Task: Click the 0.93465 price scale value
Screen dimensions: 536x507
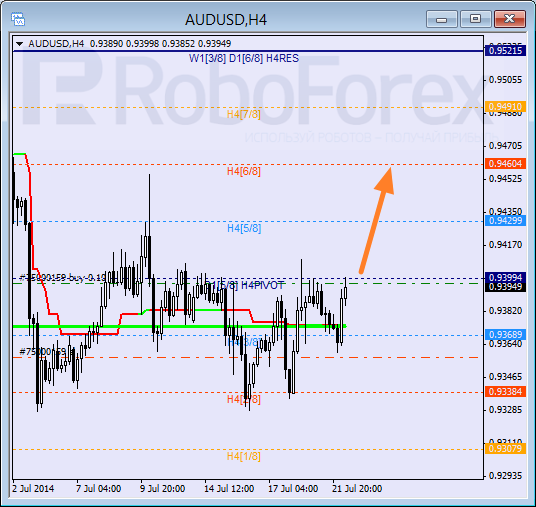Action: pos(506,377)
